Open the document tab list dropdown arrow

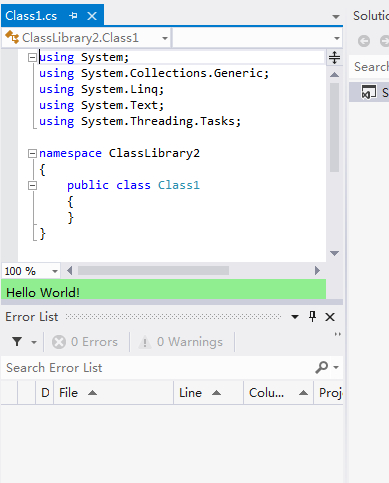coord(336,17)
